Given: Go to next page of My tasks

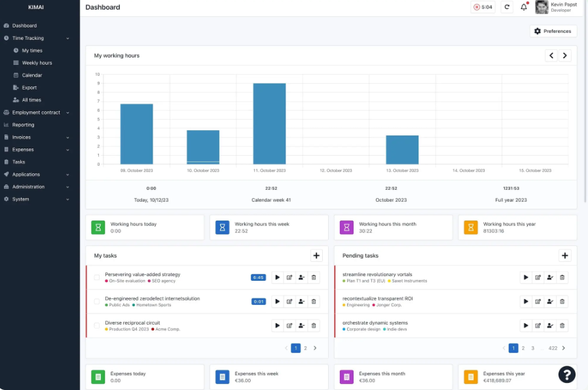Looking at the screenshot, I should point(315,348).
